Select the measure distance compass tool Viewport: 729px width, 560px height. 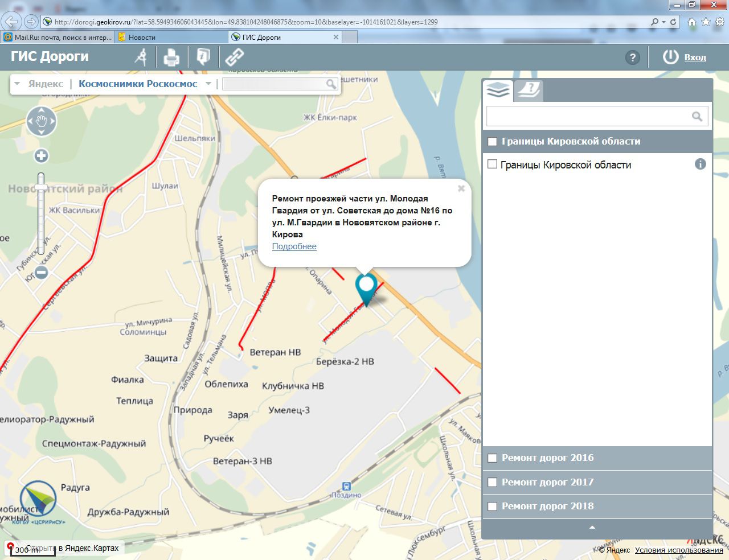click(x=141, y=57)
